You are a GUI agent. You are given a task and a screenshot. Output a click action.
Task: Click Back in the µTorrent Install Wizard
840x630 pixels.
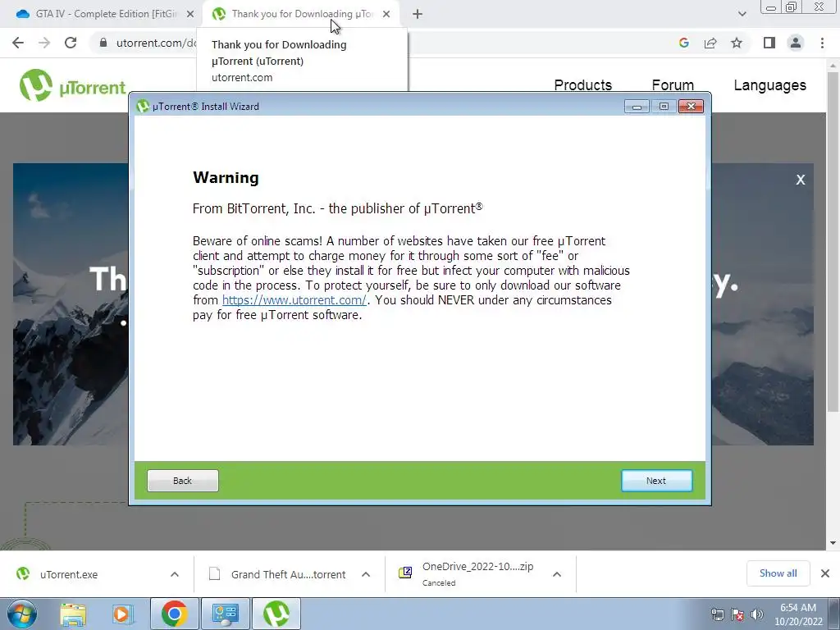(x=183, y=481)
